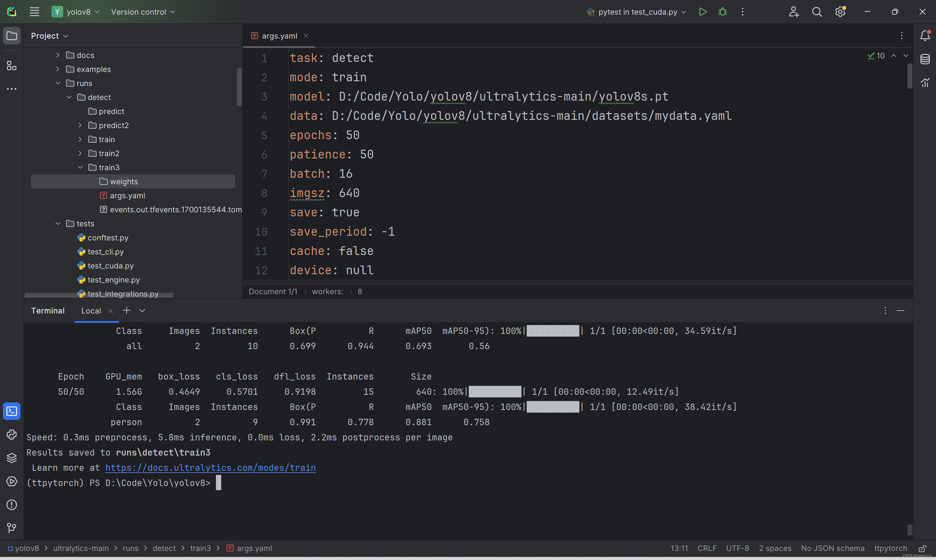936x560 pixels.
Task: Select weights folder in tree
Action: [x=133, y=182]
